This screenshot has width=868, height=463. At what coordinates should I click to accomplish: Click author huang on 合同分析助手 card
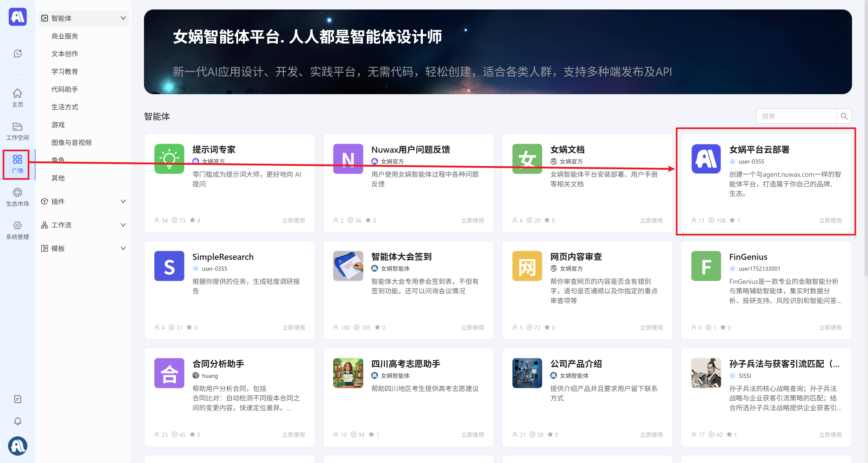pos(209,376)
